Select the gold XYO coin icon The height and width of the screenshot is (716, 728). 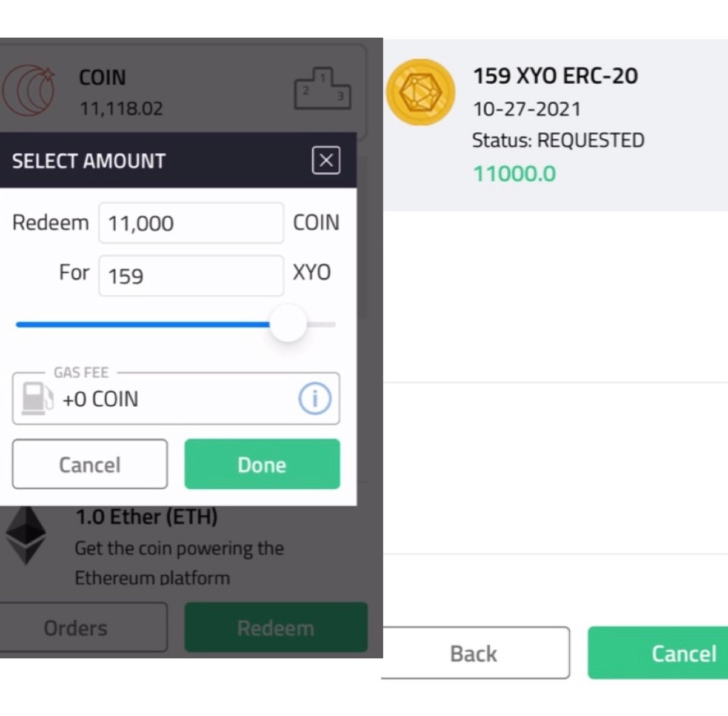421,92
